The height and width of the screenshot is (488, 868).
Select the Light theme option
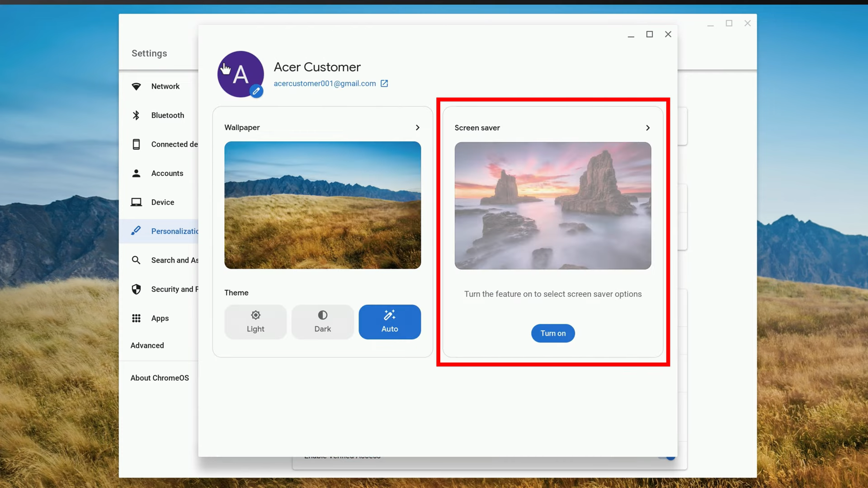click(x=255, y=322)
